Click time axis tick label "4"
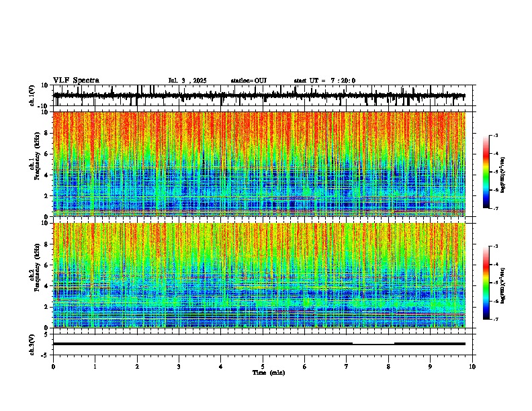 [x=221, y=367]
